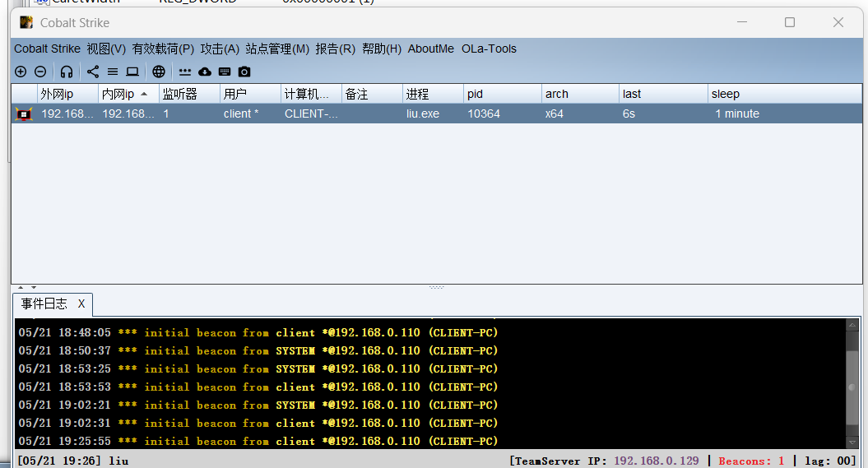Screen dimensions: 868x468
Task: Click the disconnect (minus) toolbar icon
Action: click(x=40, y=72)
